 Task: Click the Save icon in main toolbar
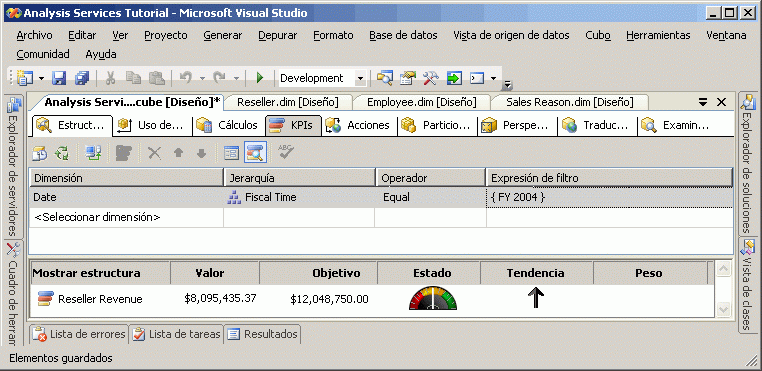click(59, 78)
